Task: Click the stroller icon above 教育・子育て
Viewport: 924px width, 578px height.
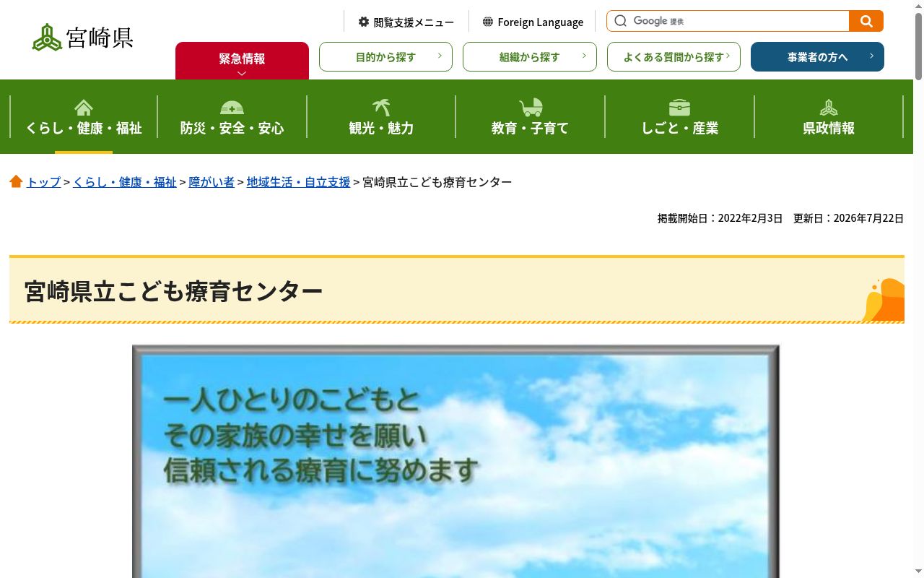Action: coord(531,108)
